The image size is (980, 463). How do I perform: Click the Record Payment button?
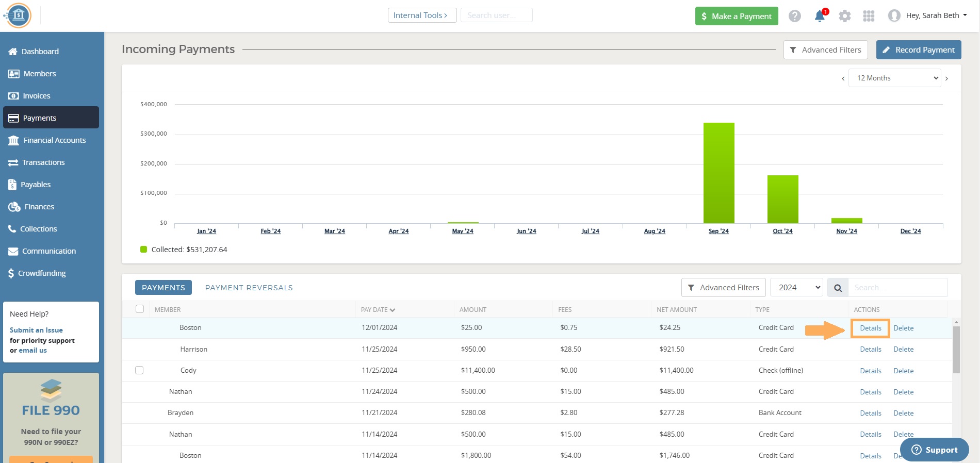click(919, 50)
